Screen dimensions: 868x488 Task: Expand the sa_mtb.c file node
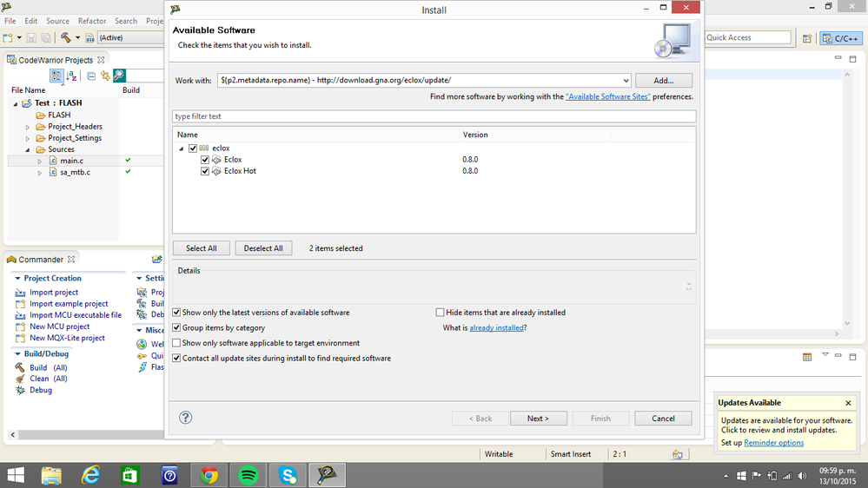coord(40,173)
